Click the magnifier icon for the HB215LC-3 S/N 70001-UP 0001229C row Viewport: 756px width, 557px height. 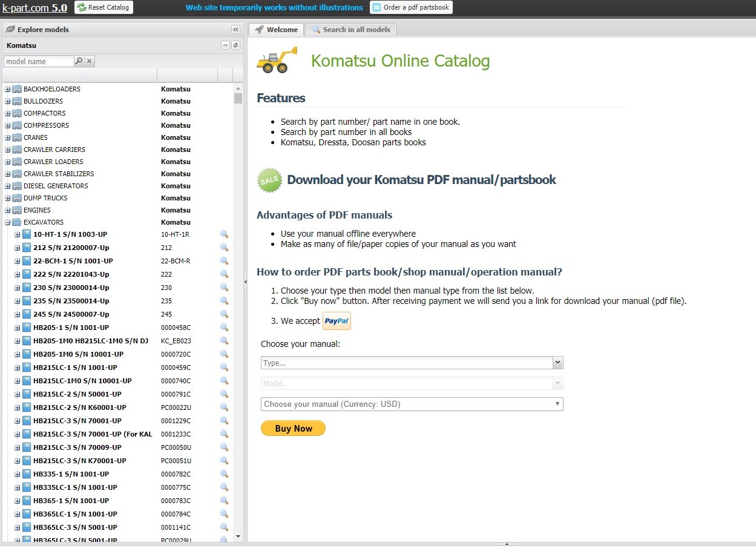(224, 421)
